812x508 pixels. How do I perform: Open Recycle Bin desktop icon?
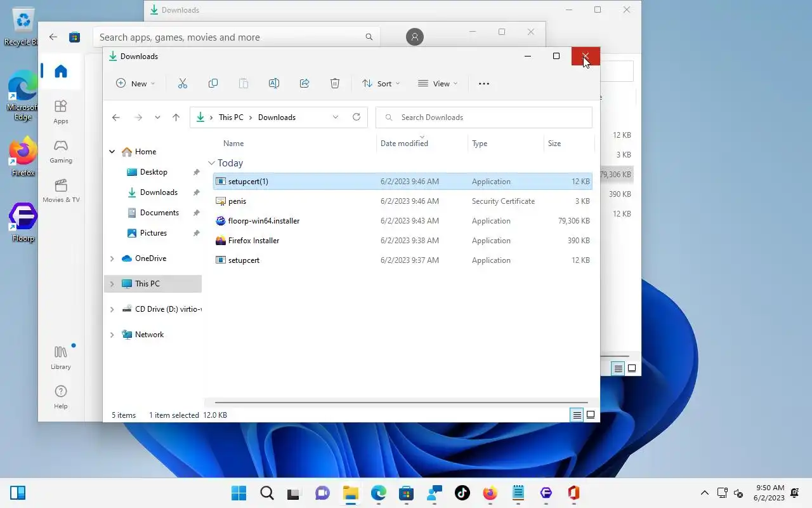click(x=23, y=27)
